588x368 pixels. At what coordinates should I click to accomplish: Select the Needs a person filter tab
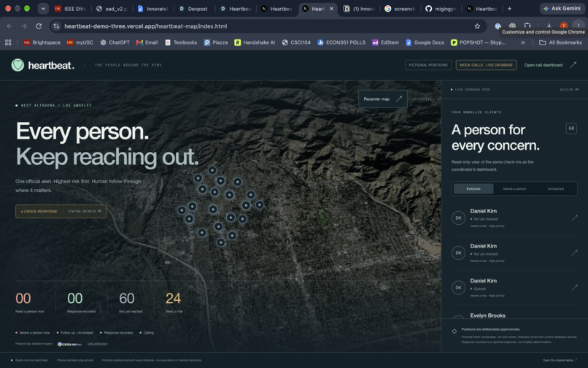[514, 188]
